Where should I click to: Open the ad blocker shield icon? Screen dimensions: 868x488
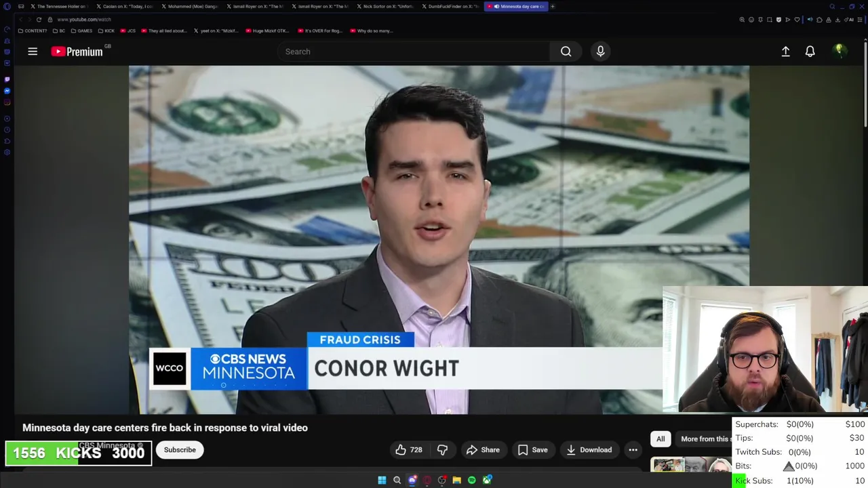pos(778,20)
